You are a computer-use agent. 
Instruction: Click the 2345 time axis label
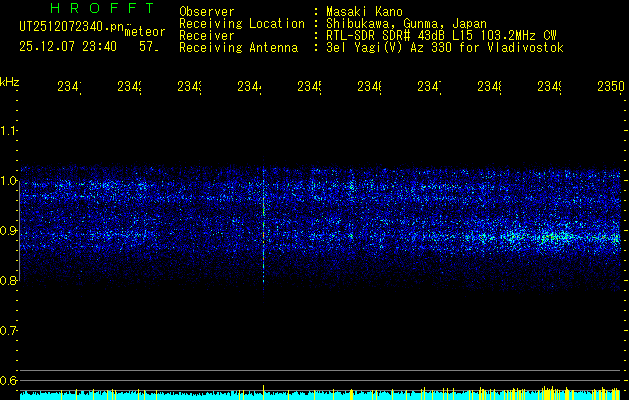click(310, 86)
